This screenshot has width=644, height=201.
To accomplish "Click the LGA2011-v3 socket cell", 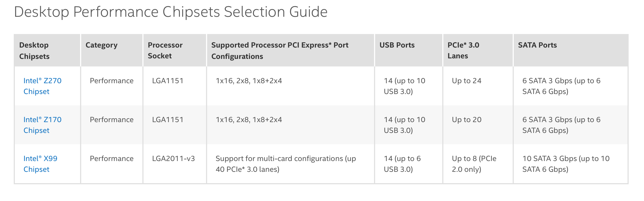I will 173,159.
